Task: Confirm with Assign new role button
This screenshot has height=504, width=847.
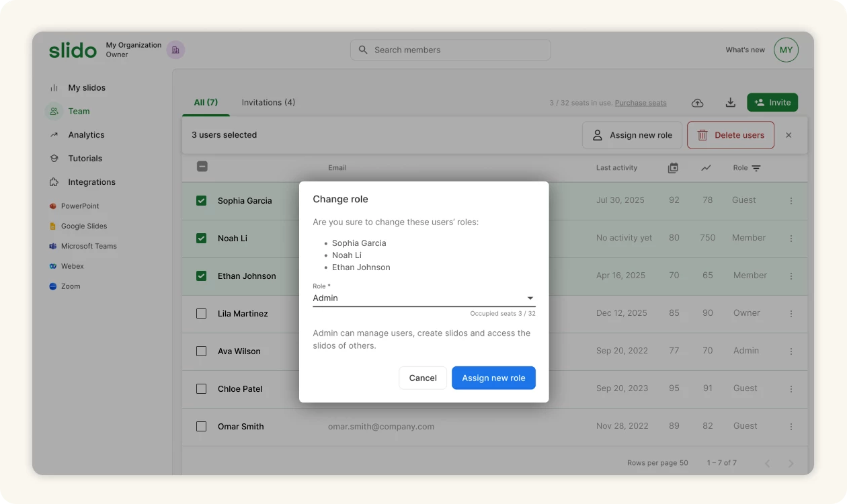Action: [493, 378]
